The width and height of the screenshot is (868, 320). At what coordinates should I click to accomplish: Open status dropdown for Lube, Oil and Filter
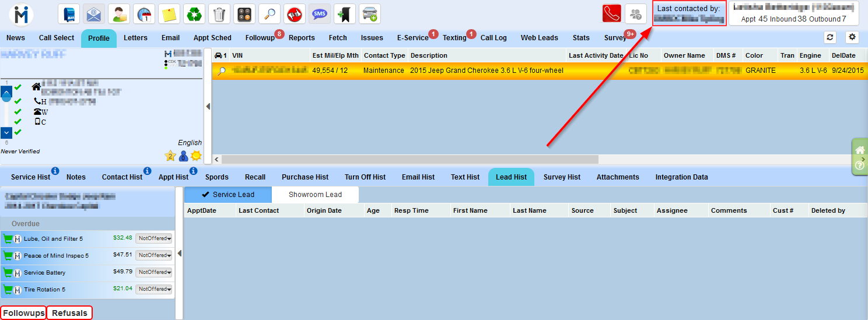click(x=154, y=238)
